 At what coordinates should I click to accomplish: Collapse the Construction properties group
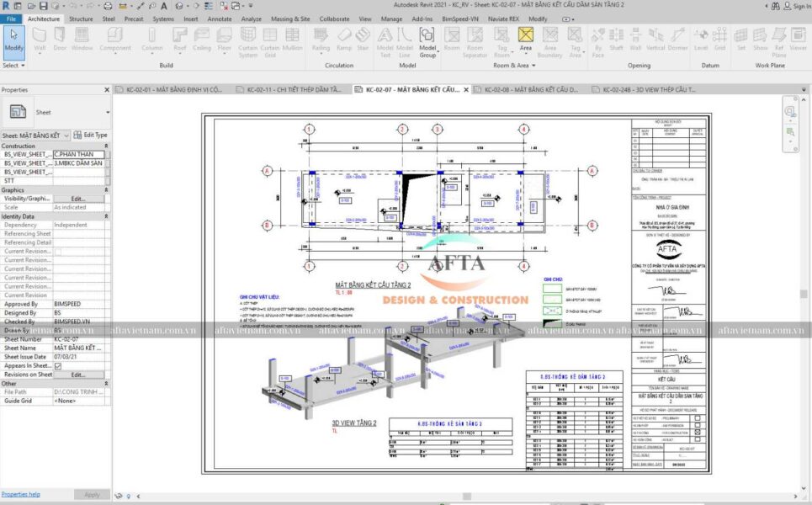click(106, 146)
